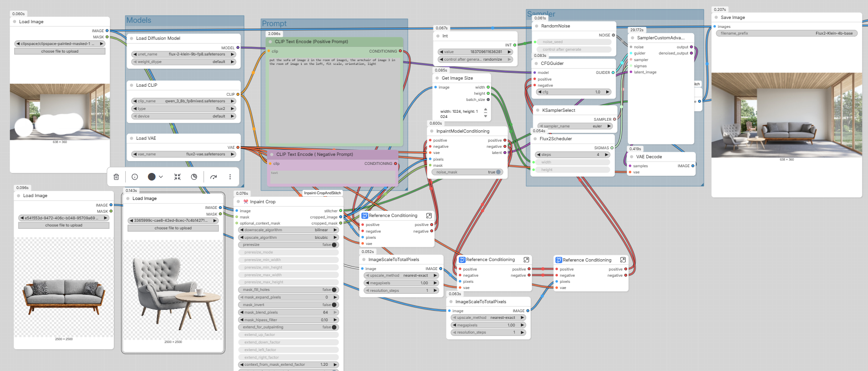Click 'choose file to upload' in top-left Load Image
868x371 pixels.
60,51
